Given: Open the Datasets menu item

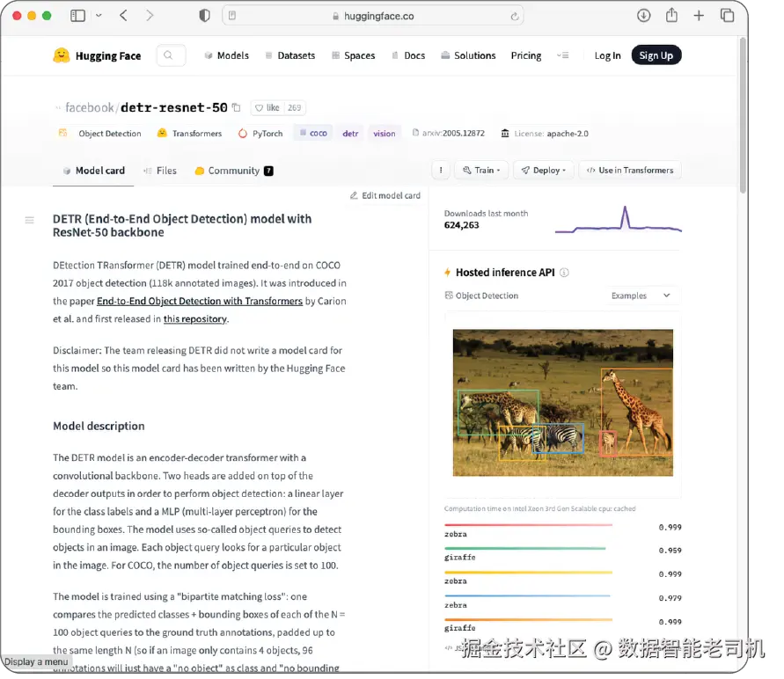Looking at the screenshot, I should pos(290,55).
